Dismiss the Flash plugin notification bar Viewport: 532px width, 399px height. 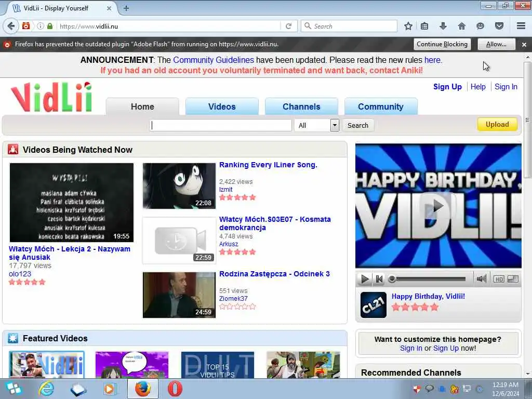click(x=524, y=45)
